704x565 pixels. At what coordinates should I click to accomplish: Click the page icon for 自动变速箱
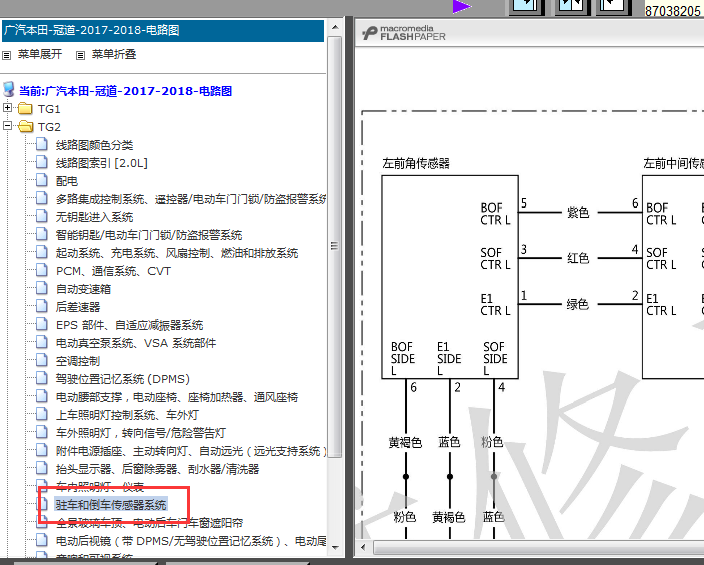point(42,288)
